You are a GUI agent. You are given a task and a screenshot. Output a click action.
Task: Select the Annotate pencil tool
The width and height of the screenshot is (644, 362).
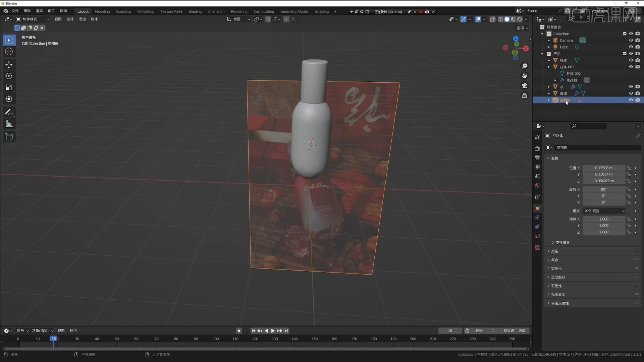[x=9, y=112]
